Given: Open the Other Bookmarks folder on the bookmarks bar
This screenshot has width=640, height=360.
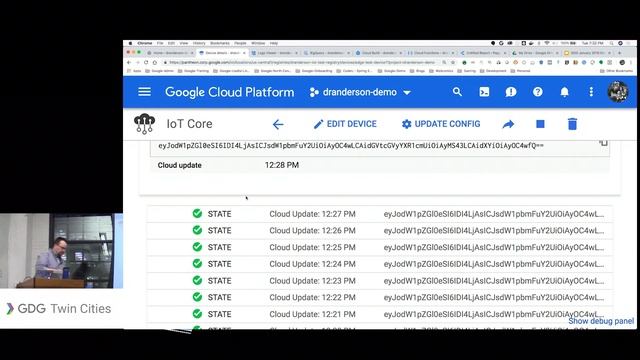Looking at the screenshot, I should (616, 71).
